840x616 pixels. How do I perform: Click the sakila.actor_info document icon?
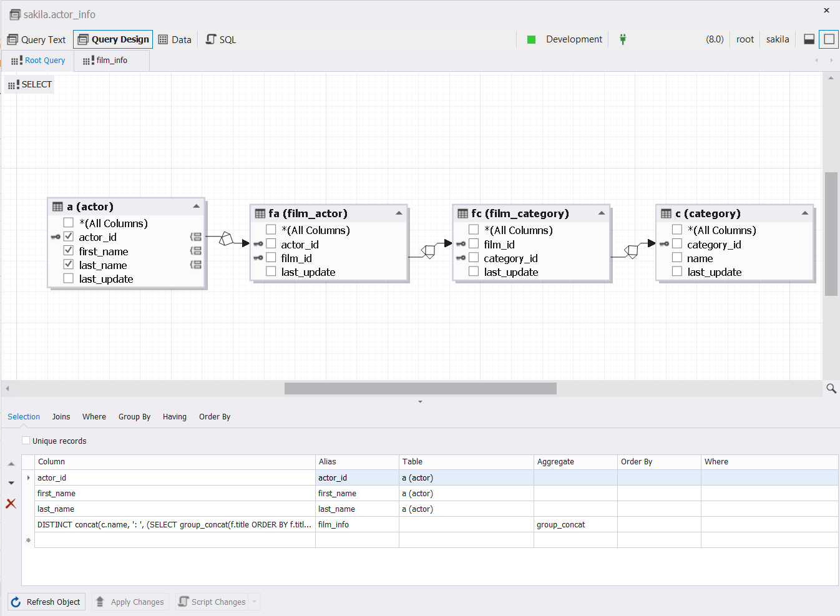click(15, 14)
